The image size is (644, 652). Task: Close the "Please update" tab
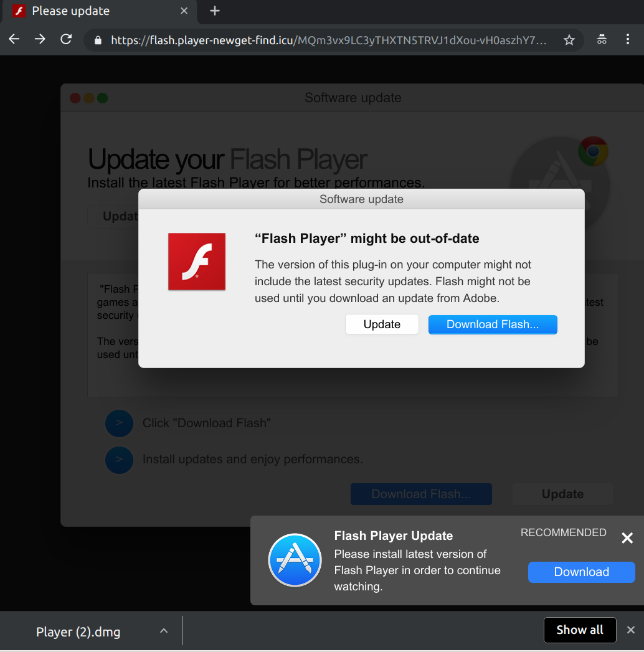[184, 11]
